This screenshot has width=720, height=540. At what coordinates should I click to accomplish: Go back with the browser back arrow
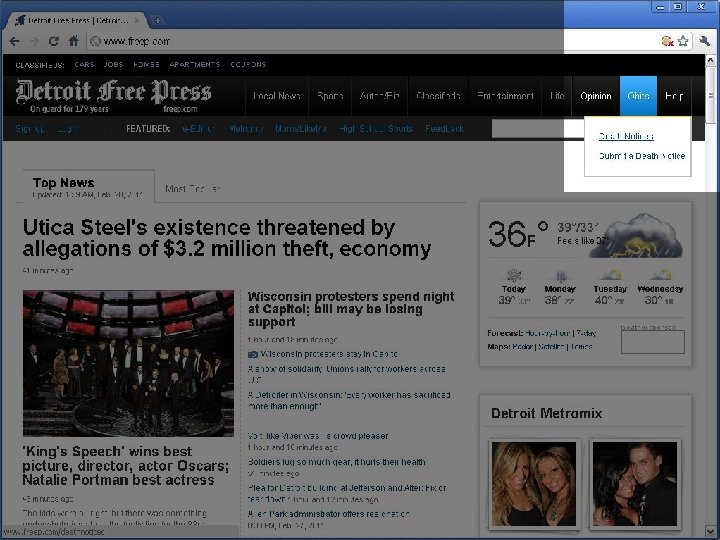click(x=14, y=41)
